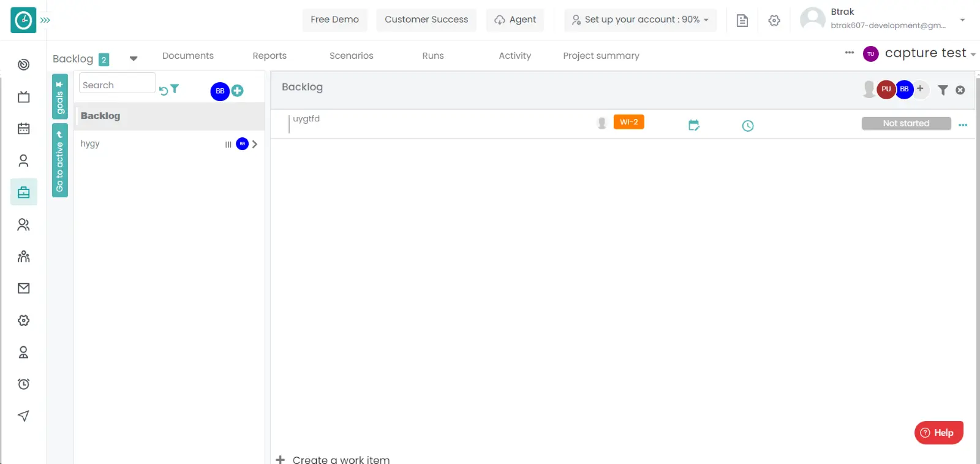Image resolution: width=980 pixels, height=464 pixels.
Task: Open the settings gear in top bar
Action: click(774, 20)
